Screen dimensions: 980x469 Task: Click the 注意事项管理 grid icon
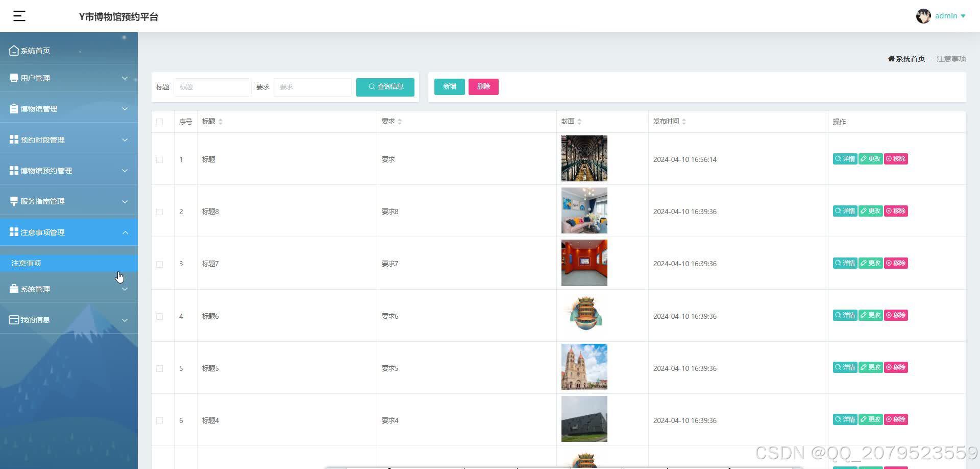pos(14,232)
